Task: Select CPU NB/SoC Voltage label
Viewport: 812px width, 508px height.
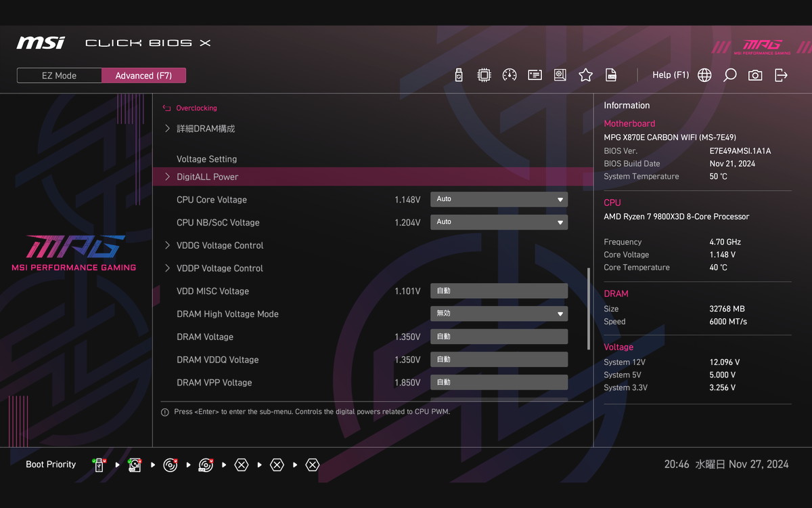Action: [218, 223]
